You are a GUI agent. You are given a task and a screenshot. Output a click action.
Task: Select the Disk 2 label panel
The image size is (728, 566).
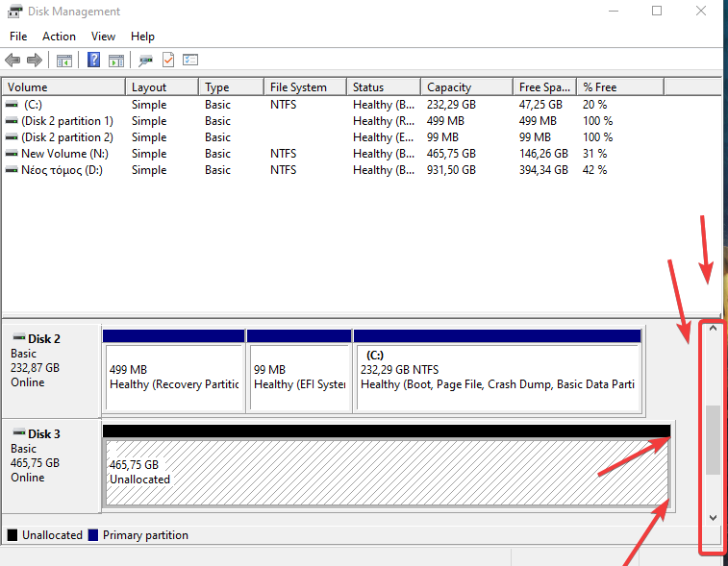[52, 370]
